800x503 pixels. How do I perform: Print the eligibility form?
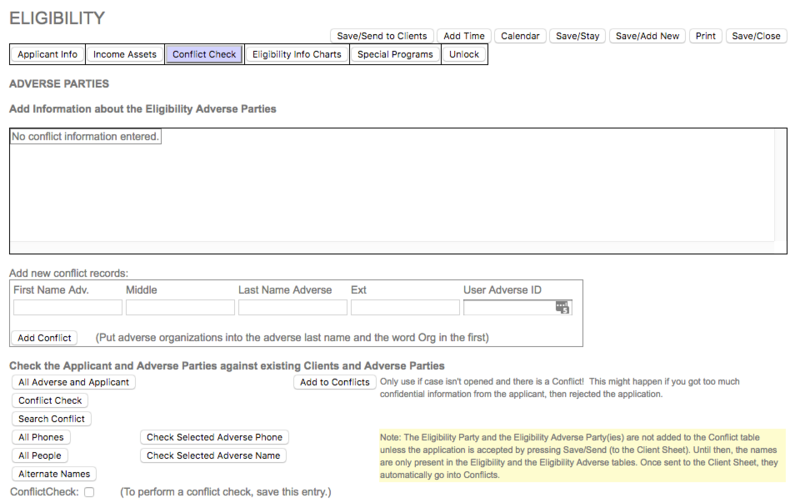705,36
